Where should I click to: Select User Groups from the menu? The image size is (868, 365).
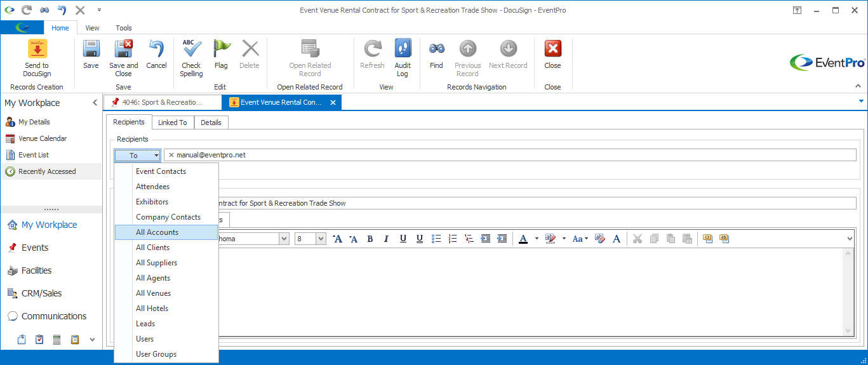click(x=166, y=354)
